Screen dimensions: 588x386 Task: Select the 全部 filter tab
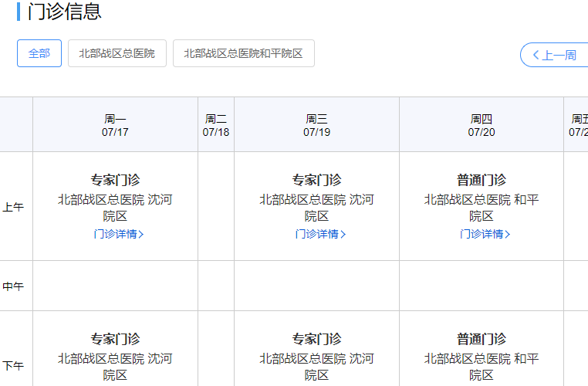click(x=39, y=53)
